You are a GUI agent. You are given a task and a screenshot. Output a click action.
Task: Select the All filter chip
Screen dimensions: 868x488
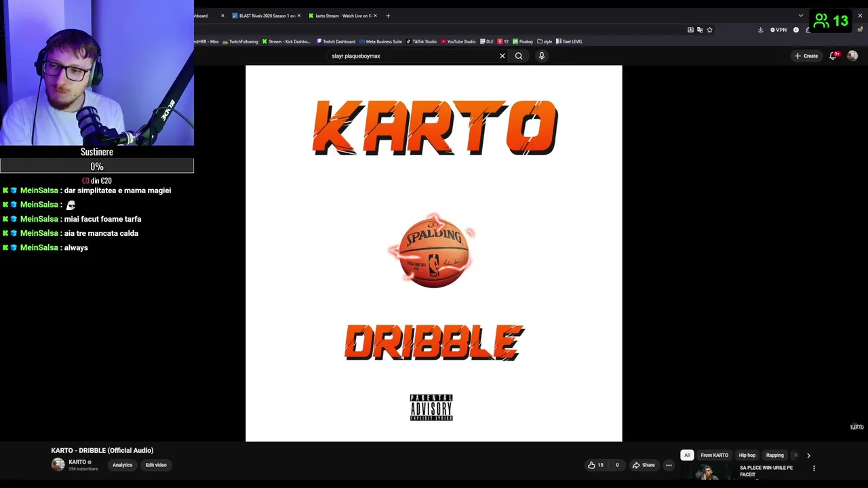click(687, 455)
